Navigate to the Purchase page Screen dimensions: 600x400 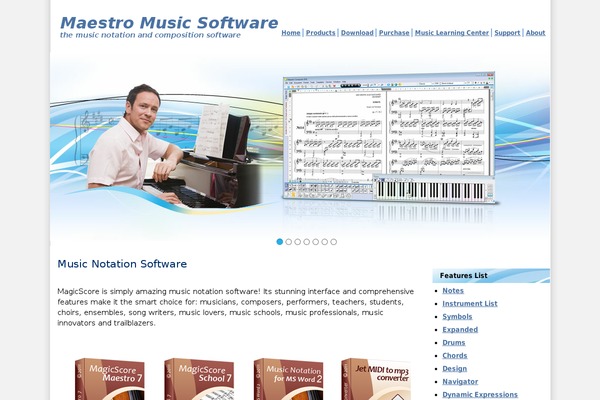pyautogui.click(x=394, y=33)
